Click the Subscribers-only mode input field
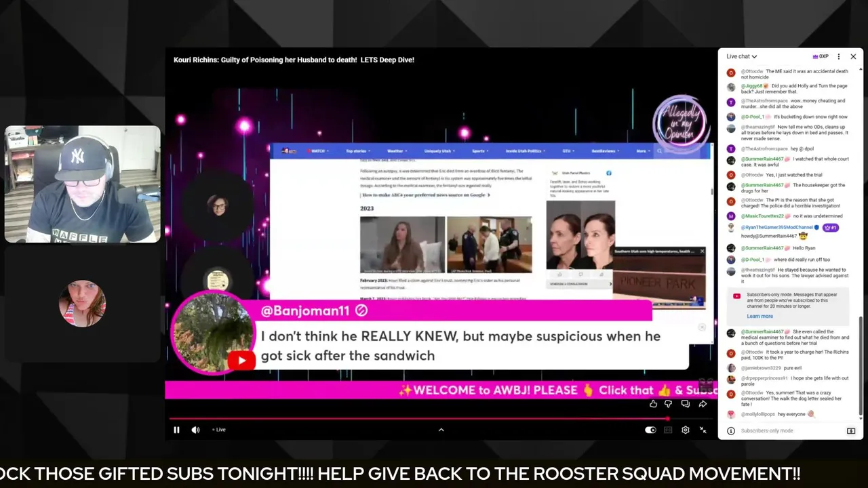The image size is (868, 488). (x=791, y=431)
